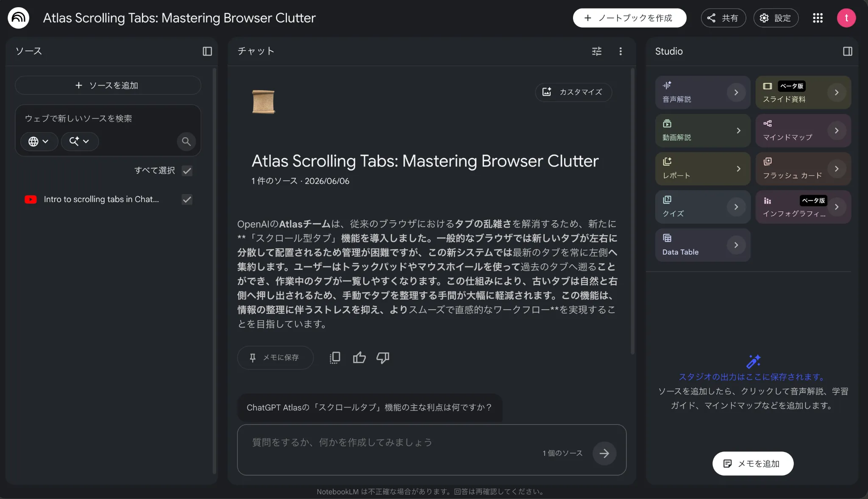This screenshot has height=499, width=868.
Task: Expand the web source type globe dropdown
Action: [39, 141]
